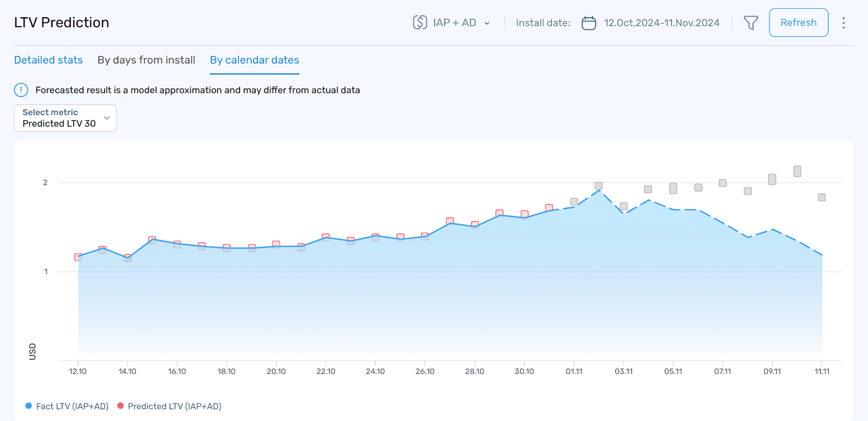Viewport: 868px width, 421px height.
Task: Click the red Predicted LTV legend dot
Action: tap(120, 406)
